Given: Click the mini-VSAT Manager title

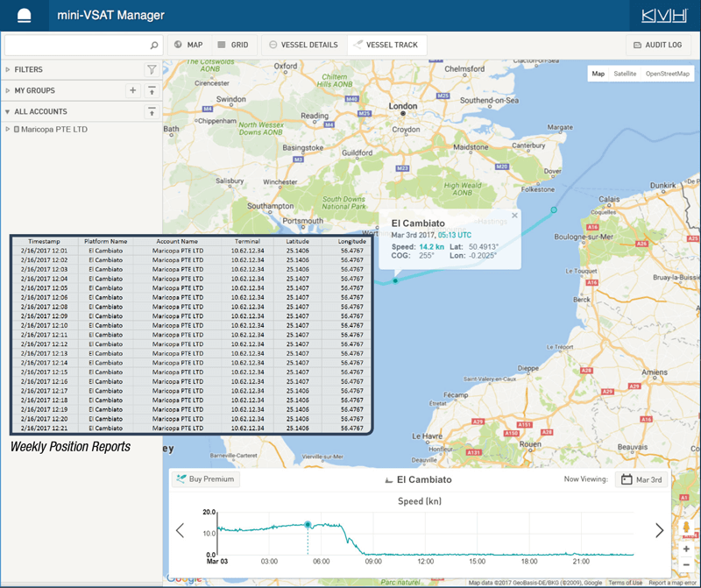Looking at the screenshot, I should pos(111,16).
